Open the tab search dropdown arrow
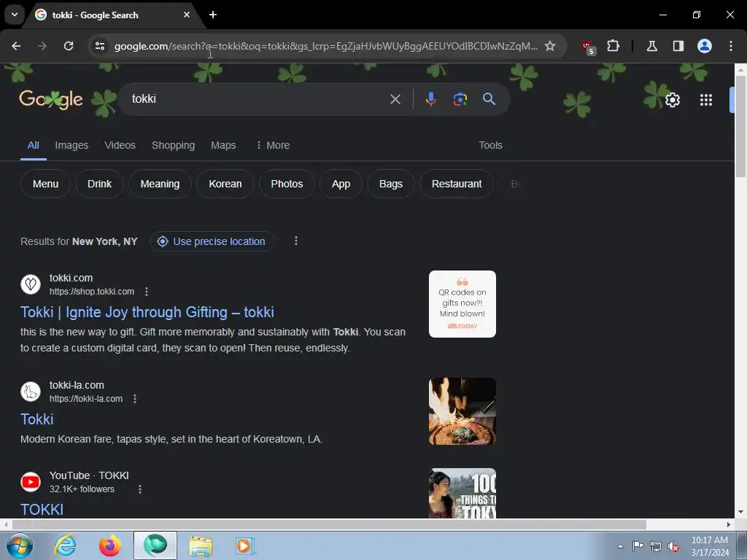The width and height of the screenshot is (747, 560). point(15,15)
